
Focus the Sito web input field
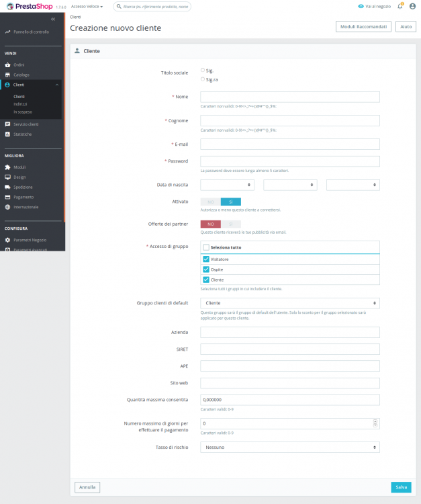pyautogui.click(x=290, y=383)
